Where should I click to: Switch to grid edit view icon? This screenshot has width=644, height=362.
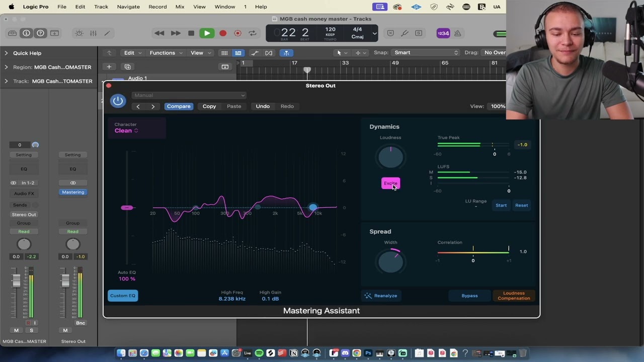point(224,53)
